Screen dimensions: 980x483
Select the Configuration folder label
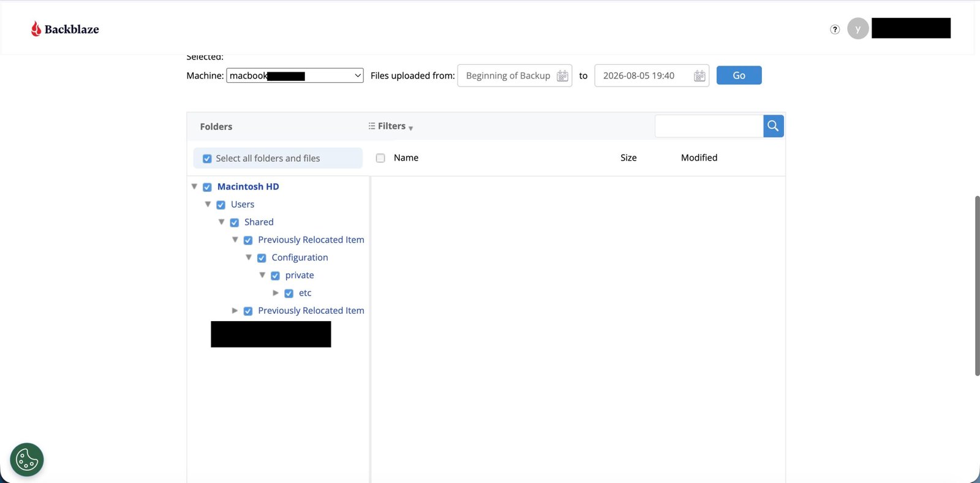(300, 257)
